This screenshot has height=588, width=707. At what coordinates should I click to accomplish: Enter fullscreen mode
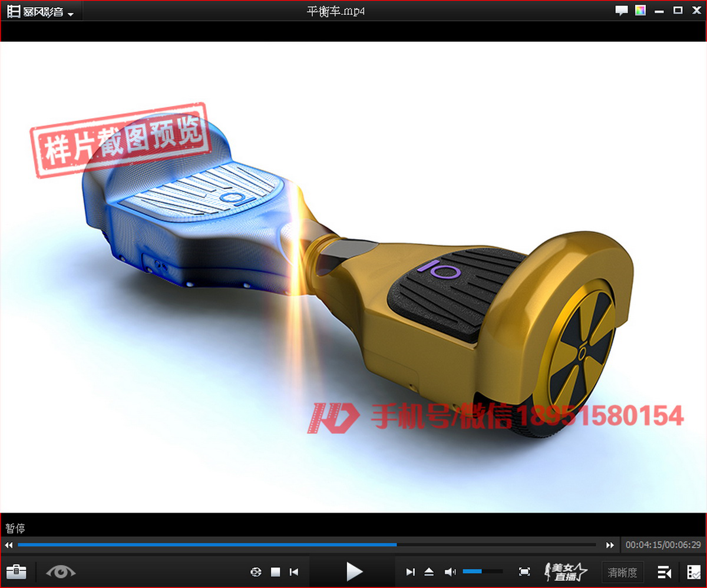coord(524,572)
